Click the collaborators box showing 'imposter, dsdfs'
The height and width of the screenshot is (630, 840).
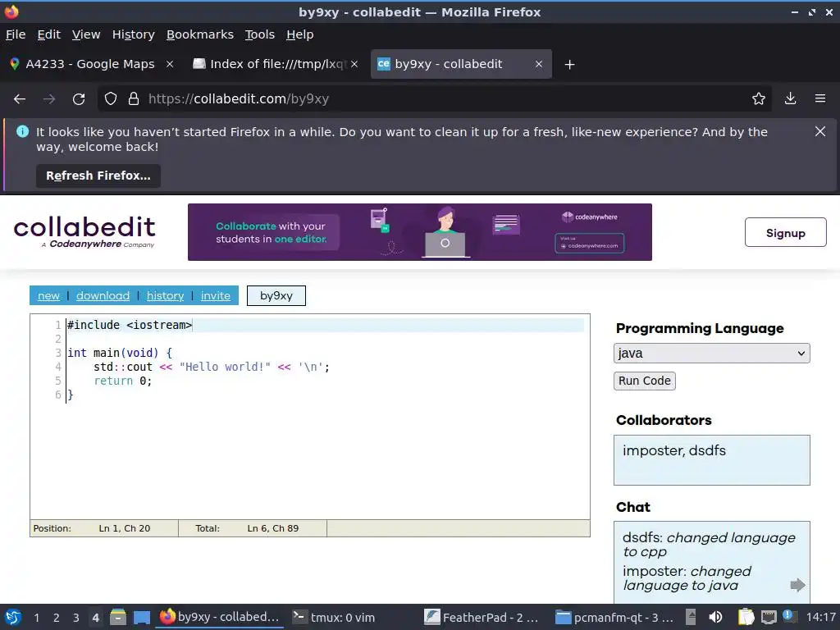(x=711, y=460)
